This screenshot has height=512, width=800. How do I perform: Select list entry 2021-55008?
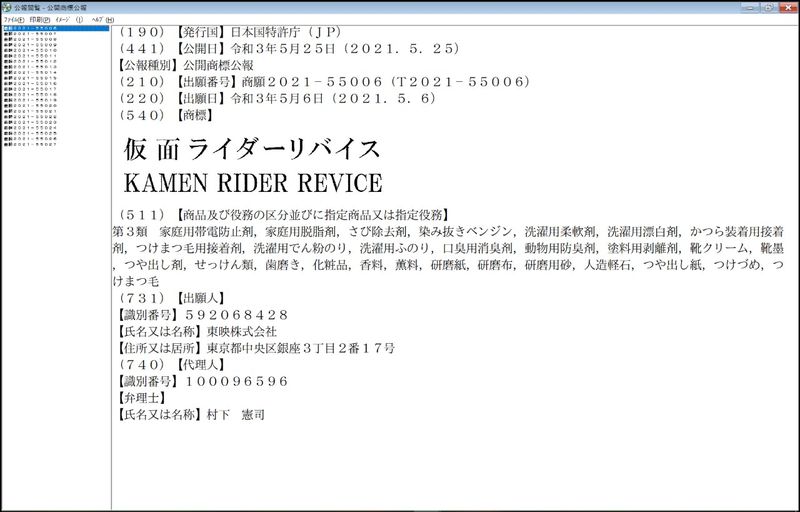point(30,39)
